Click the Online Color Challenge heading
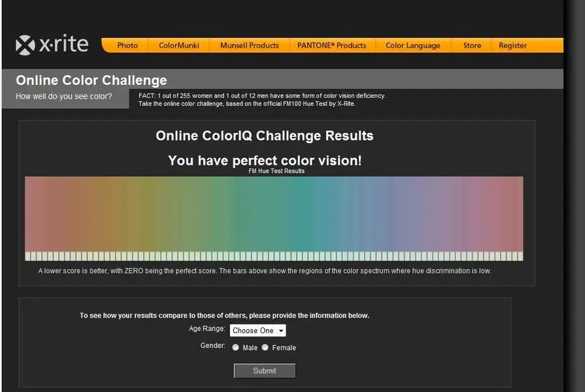 pos(92,80)
